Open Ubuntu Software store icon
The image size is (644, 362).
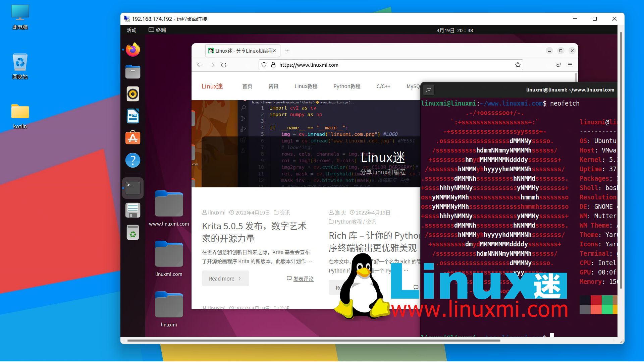click(x=133, y=138)
